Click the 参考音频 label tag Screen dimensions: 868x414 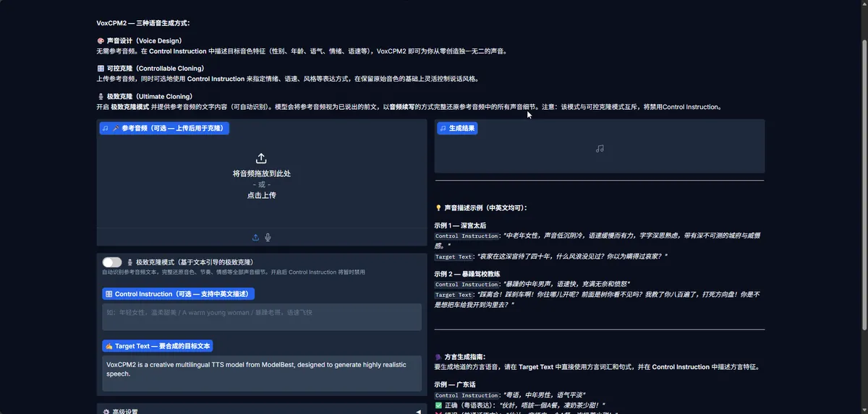point(164,128)
